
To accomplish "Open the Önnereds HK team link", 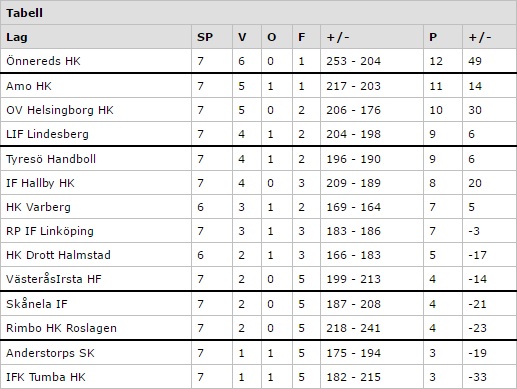I will 43,61.
